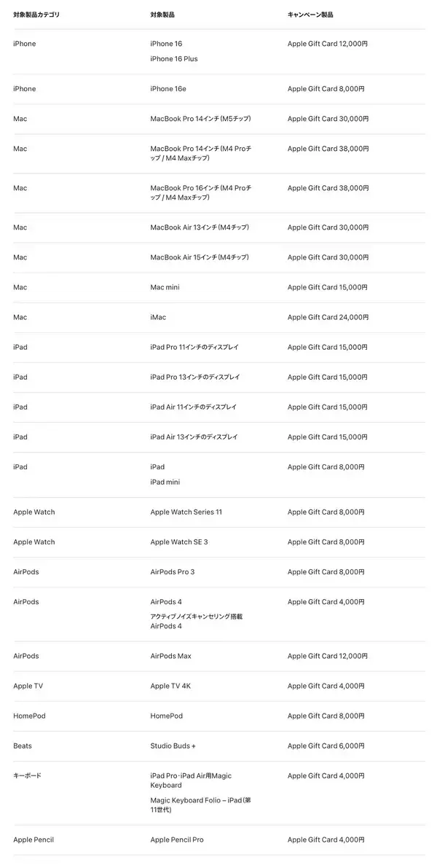Click iPad Air 13インチのディスプレイ entry

click(194, 437)
